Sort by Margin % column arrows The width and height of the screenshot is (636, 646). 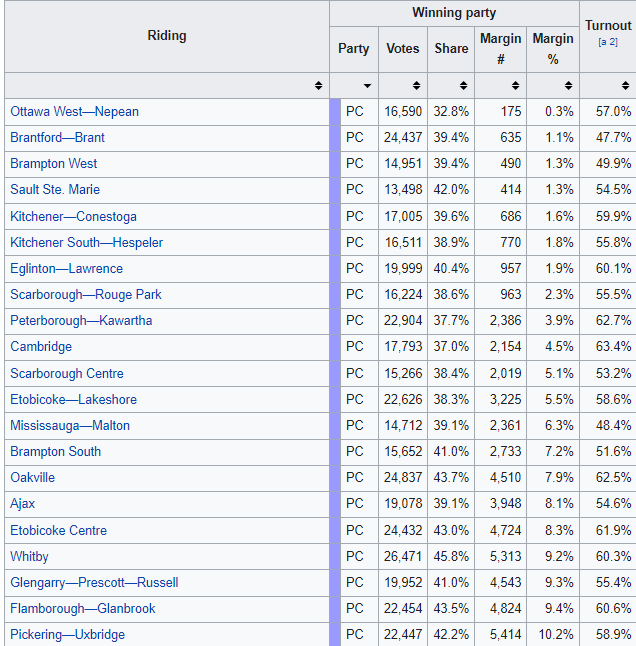(568, 86)
